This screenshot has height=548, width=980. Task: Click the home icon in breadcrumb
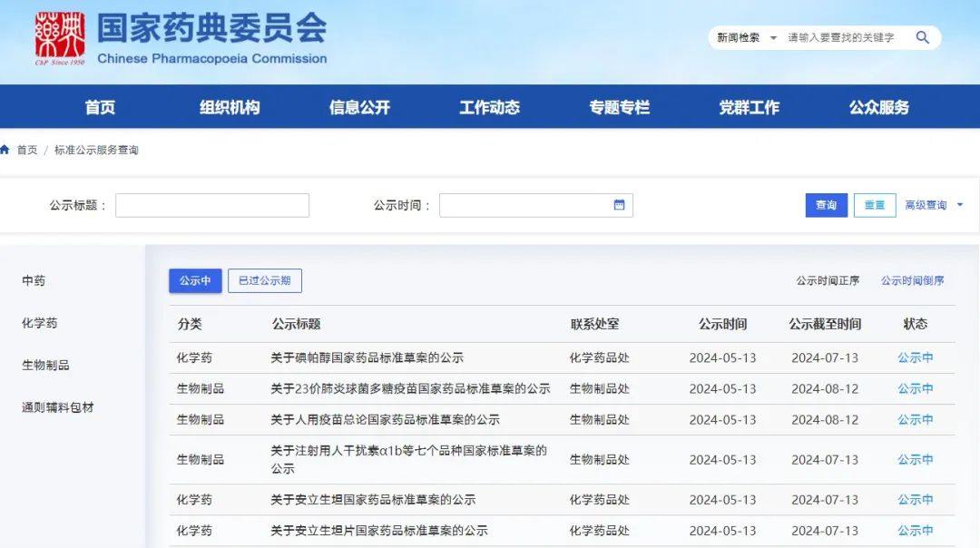(5, 150)
